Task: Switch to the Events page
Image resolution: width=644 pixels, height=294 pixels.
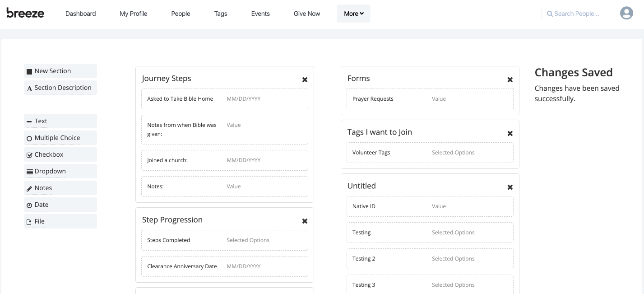Action: pyautogui.click(x=260, y=14)
